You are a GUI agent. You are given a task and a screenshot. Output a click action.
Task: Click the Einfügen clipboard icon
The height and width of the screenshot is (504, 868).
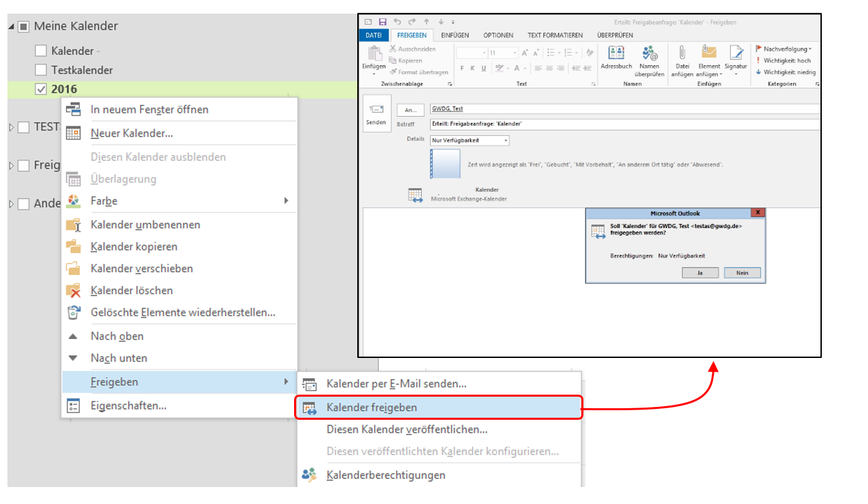pos(374,53)
